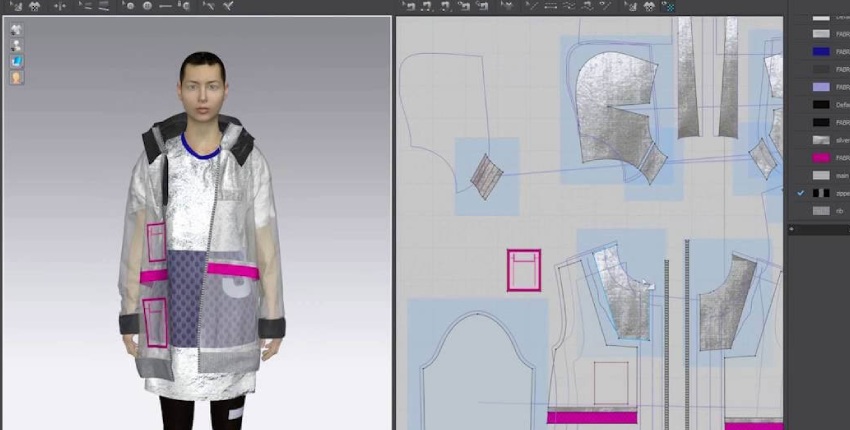Image resolution: width=850 pixels, height=430 pixels.
Task: Click the show sewing icon in 2D toolbar
Action: click(x=507, y=6)
